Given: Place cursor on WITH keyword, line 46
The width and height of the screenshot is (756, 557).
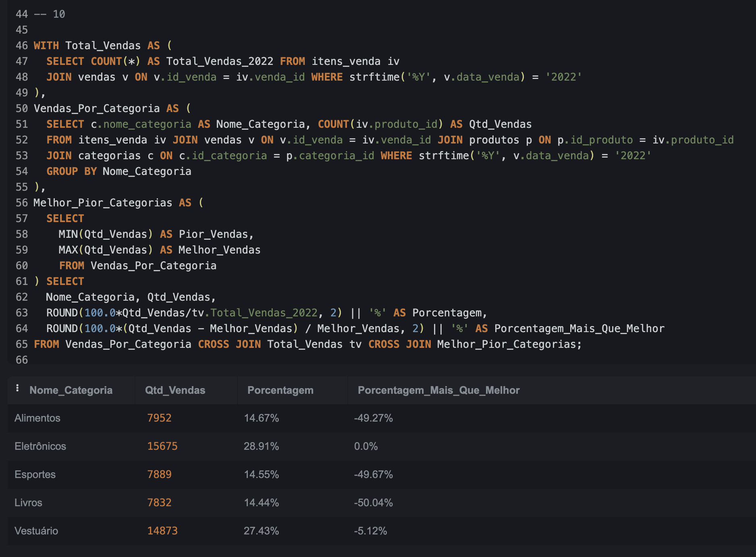Looking at the screenshot, I should 46,46.
